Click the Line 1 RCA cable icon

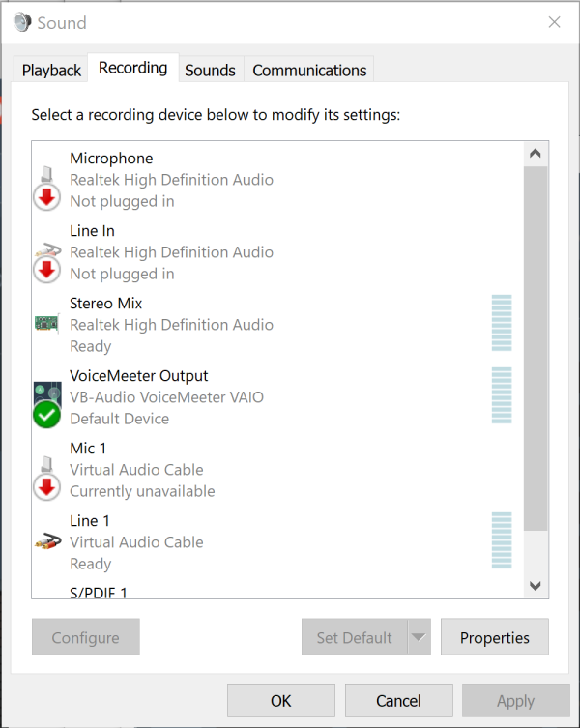coord(47,541)
